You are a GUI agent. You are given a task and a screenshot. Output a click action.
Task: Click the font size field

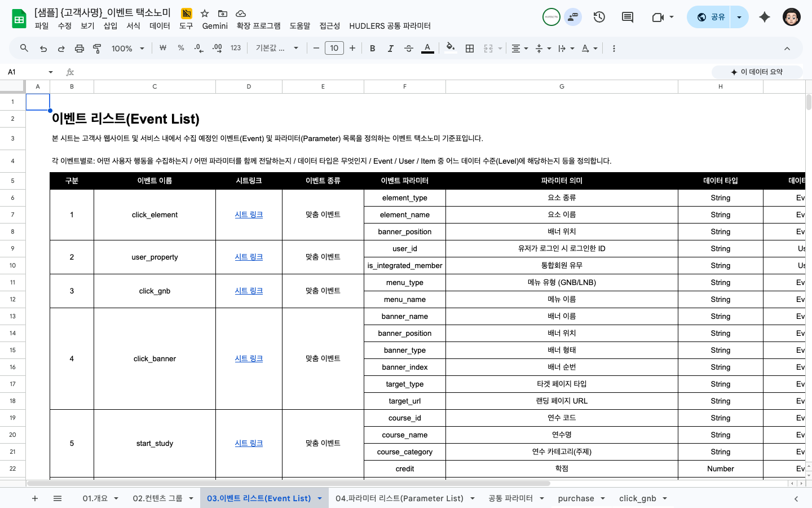[x=334, y=49]
